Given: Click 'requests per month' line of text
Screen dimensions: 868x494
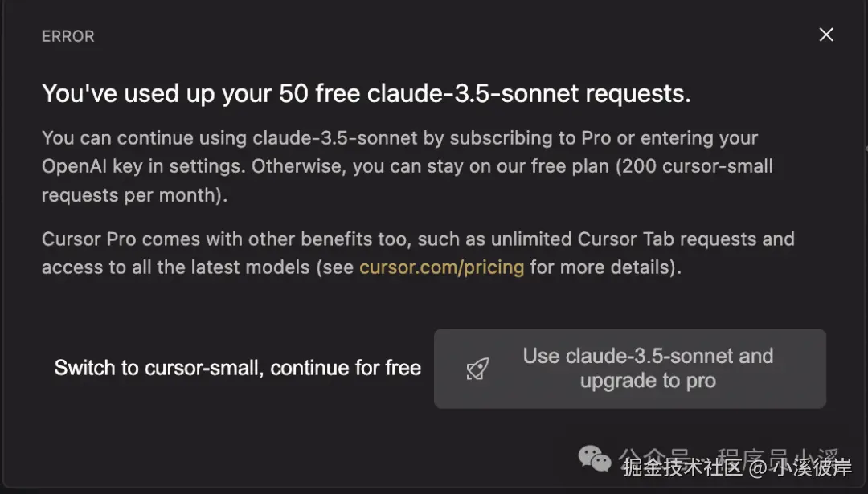Looking at the screenshot, I should coord(134,195).
